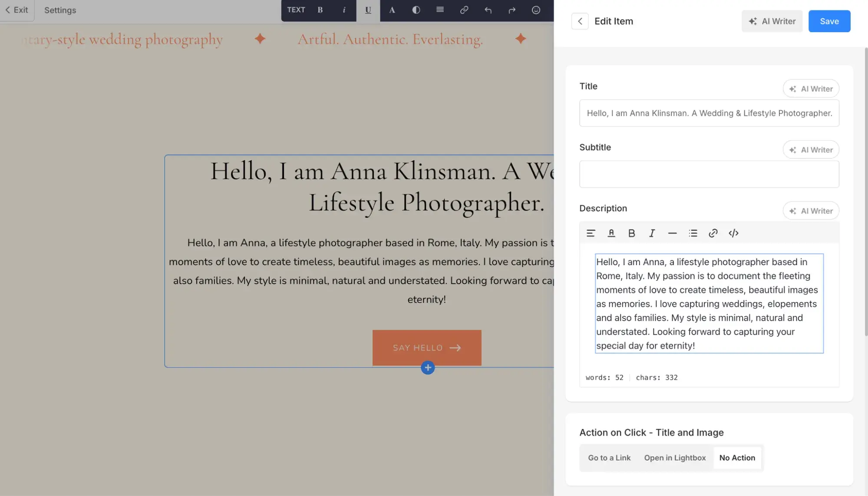Go back using the Edit Item chevron
Image resolution: width=868 pixels, height=496 pixels.
coord(580,21)
